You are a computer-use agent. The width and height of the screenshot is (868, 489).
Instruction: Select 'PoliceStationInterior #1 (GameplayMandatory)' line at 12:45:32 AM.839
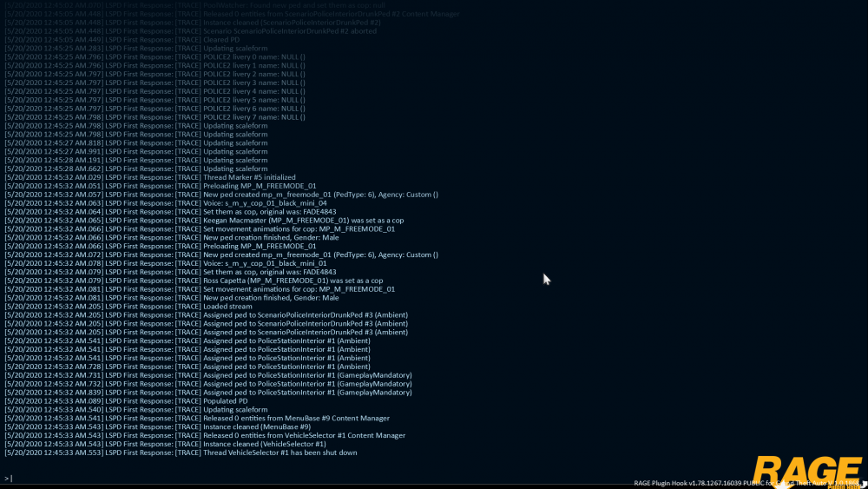coord(208,392)
